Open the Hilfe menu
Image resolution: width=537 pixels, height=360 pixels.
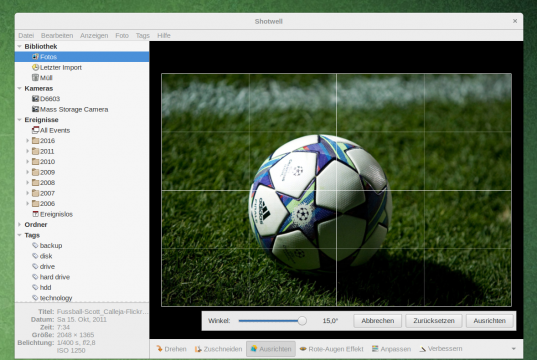pos(164,36)
